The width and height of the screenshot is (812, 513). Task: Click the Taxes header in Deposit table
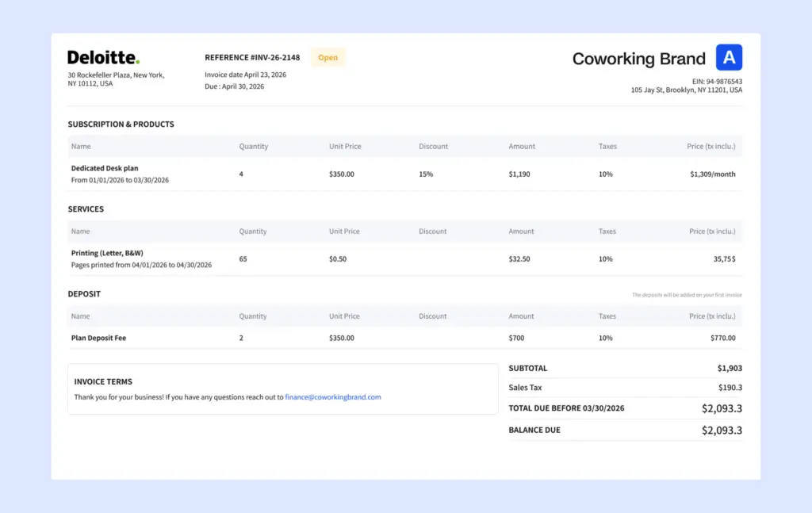[x=607, y=316]
